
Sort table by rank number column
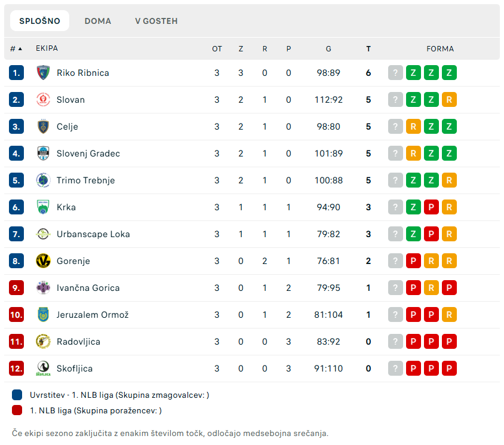pos(16,48)
